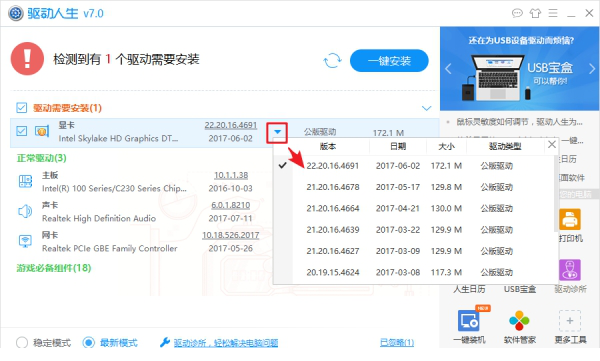The height and width of the screenshot is (361, 600).
Task: Click the 一键安装 button
Action: pyautogui.click(x=389, y=60)
